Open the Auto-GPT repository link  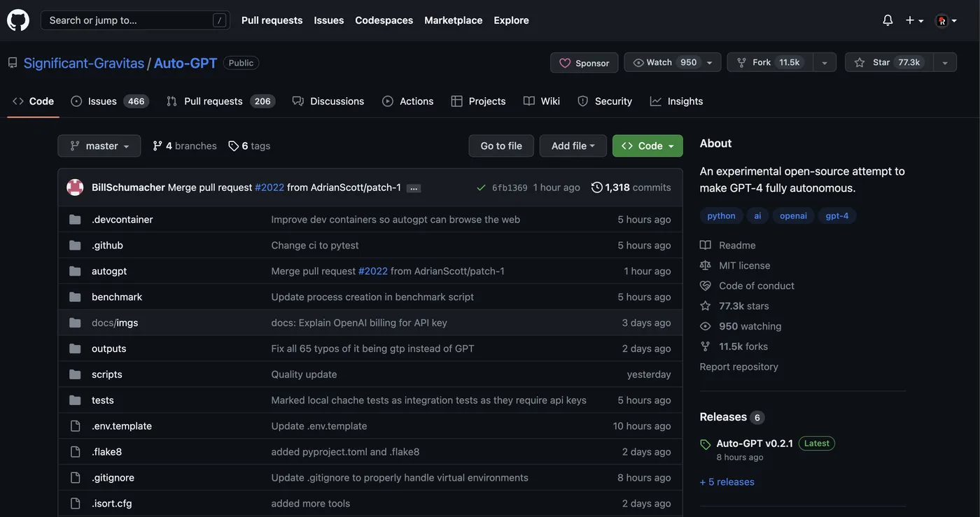point(185,63)
